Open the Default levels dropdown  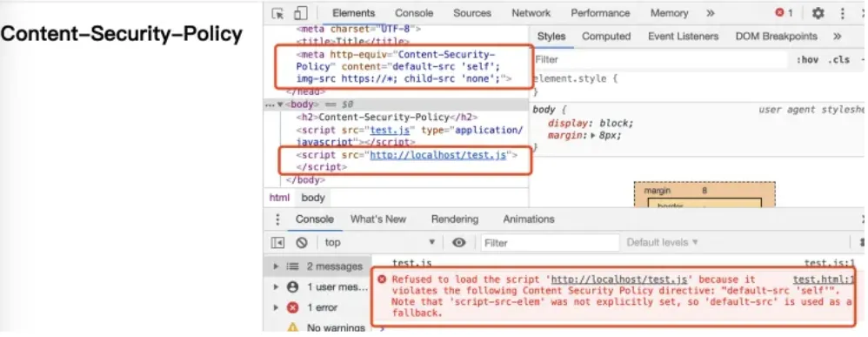coord(662,242)
